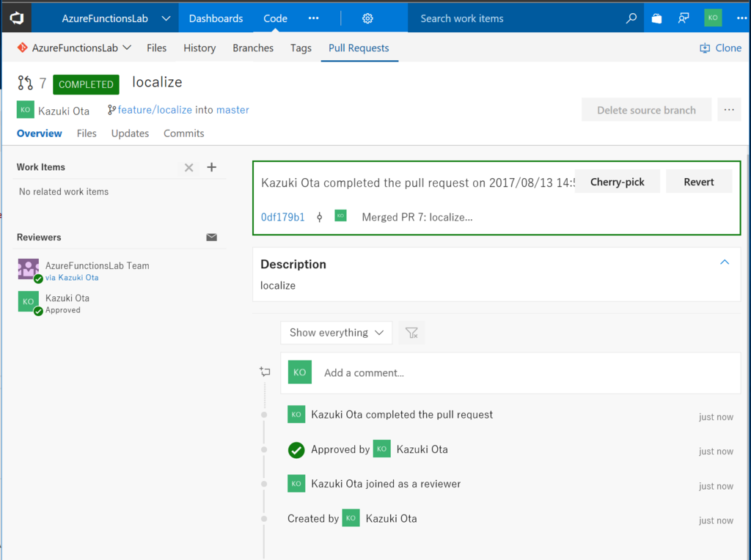Viewport: 751px width, 560px height.
Task: Focus the Search work items box
Action: point(515,18)
